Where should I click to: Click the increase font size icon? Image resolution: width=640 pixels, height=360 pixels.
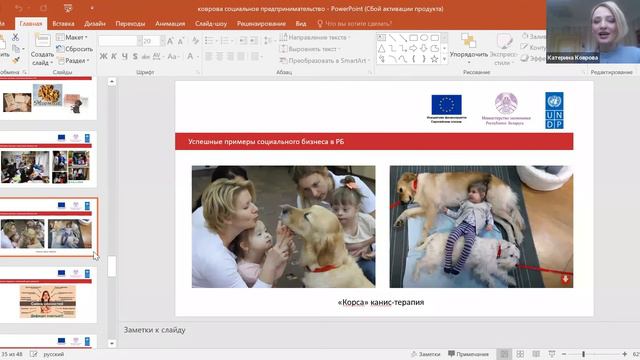coord(170,40)
